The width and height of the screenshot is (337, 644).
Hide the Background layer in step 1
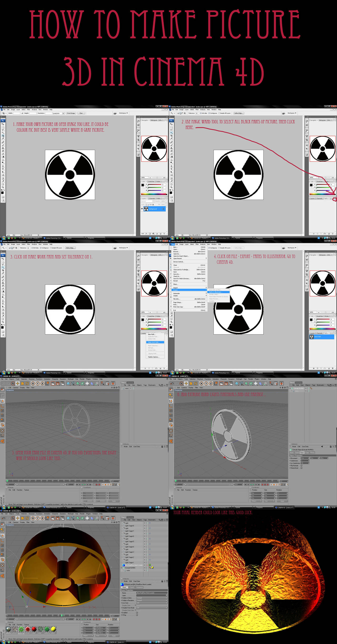pyautogui.click(x=142, y=209)
